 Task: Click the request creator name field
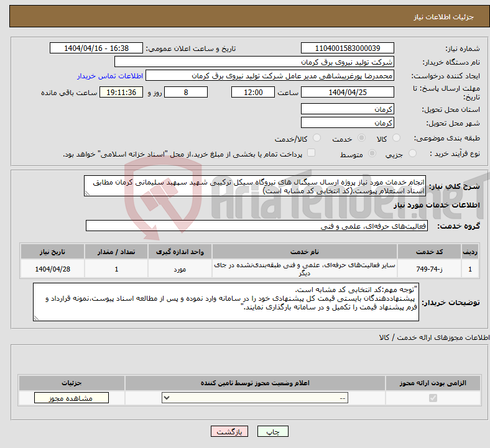270,76
